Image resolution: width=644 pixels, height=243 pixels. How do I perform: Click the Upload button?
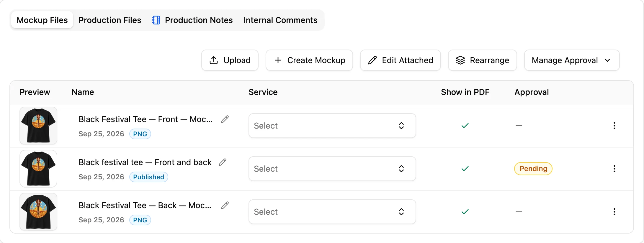[230, 60]
